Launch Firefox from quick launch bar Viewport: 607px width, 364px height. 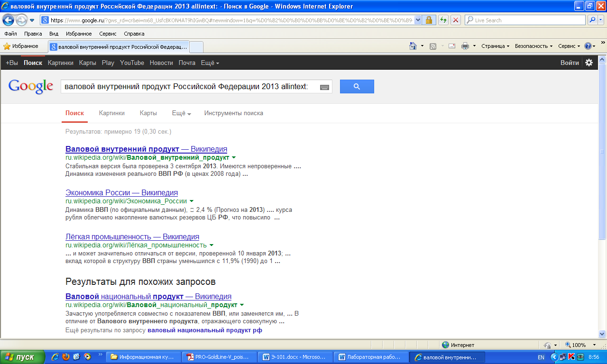tap(65, 356)
